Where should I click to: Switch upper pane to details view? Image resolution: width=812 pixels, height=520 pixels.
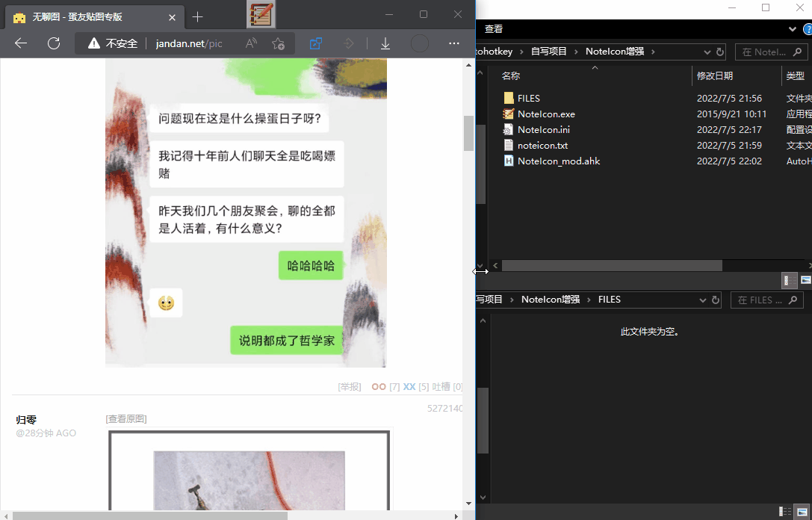pos(786,280)
